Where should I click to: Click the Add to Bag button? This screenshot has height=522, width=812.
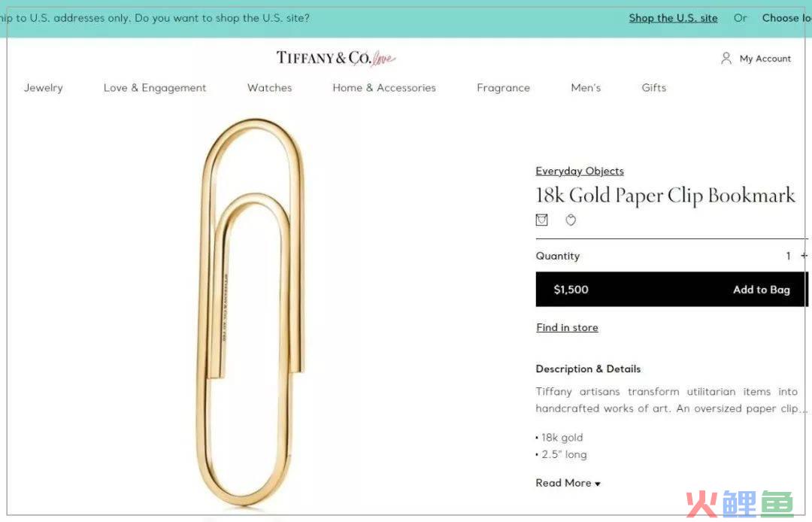(671, 290)
